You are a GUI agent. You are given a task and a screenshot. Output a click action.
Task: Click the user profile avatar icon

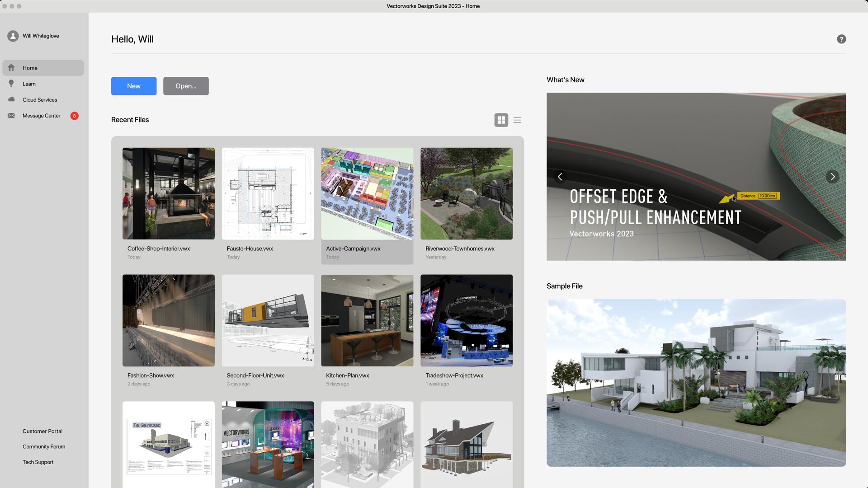(13, 36)
